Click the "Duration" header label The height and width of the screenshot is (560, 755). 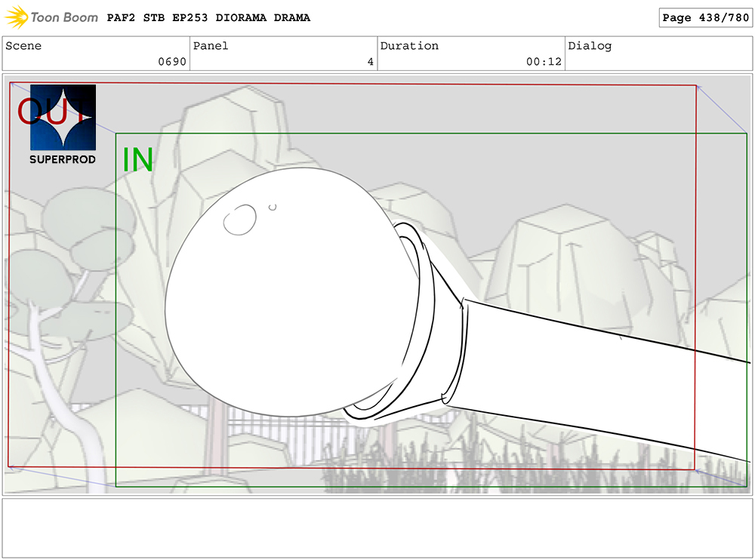pyautogui.click(x=409, y=46)
